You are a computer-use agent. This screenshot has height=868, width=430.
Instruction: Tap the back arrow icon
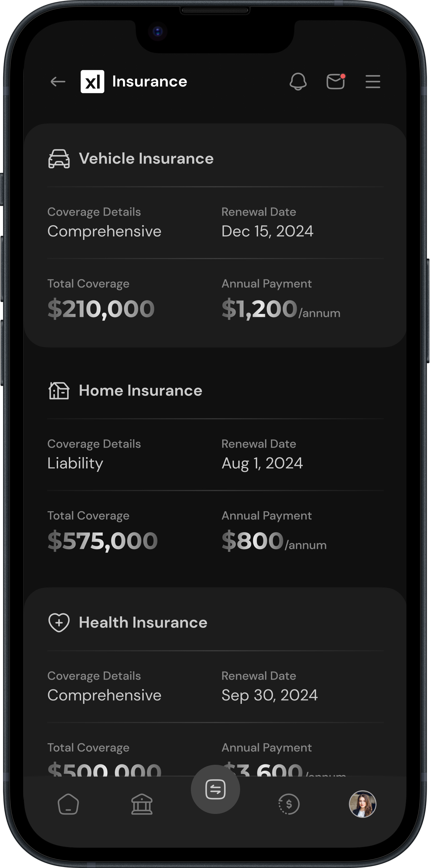pyautogui.click(x=58, y=82)
